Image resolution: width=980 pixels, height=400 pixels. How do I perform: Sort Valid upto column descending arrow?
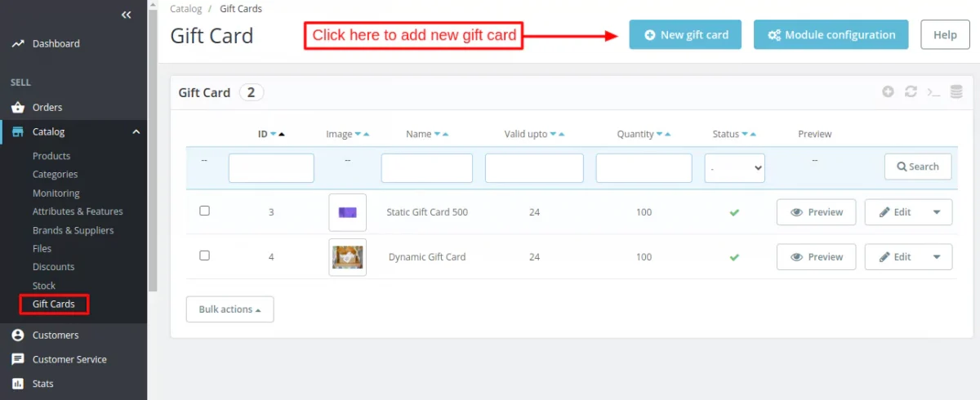(554, 134)
